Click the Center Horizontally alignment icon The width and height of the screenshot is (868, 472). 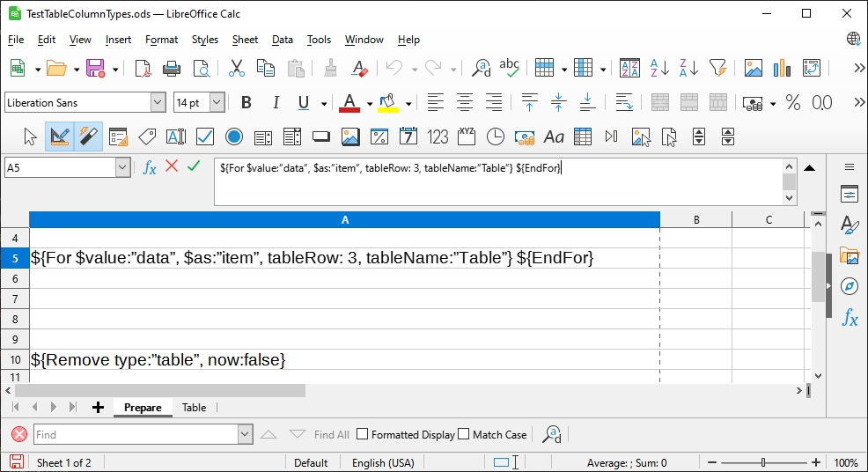pos(465,103)
